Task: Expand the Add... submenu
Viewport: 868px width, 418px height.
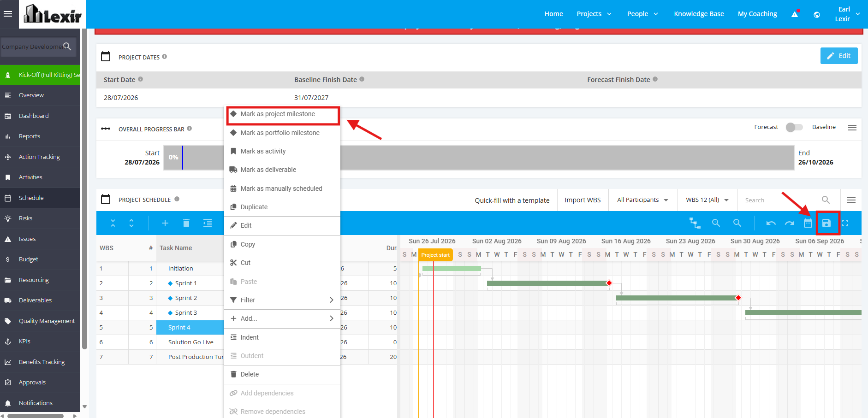Action: [x=282, y=318]
